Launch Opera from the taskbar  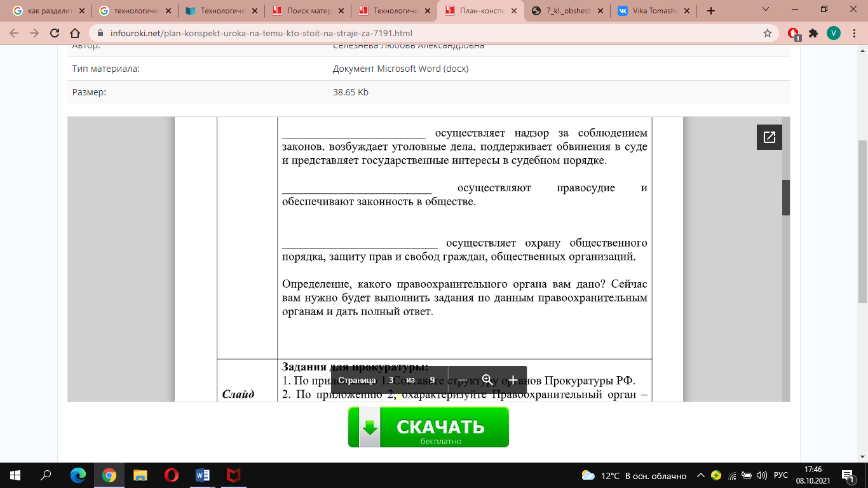tap(172, 475)
